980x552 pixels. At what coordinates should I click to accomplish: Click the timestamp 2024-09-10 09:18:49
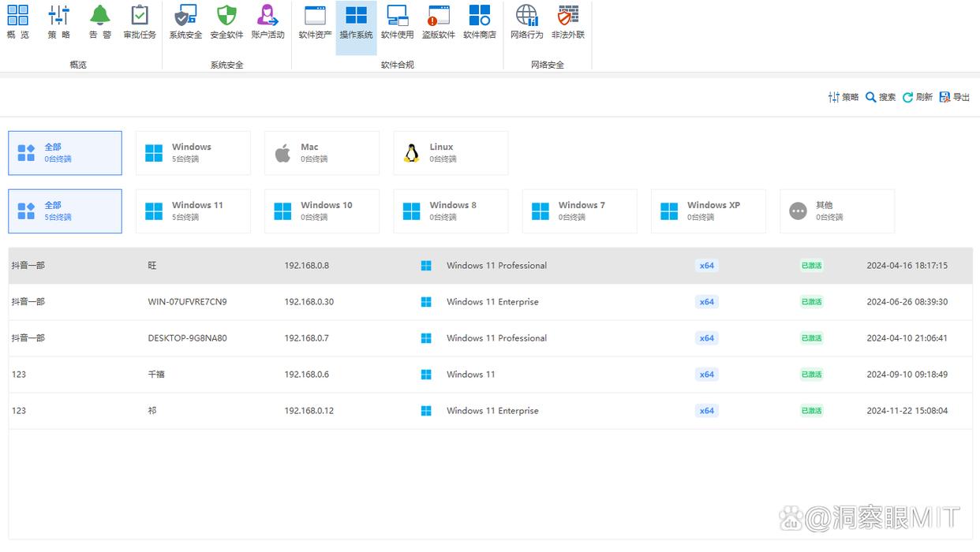point(907,375)
